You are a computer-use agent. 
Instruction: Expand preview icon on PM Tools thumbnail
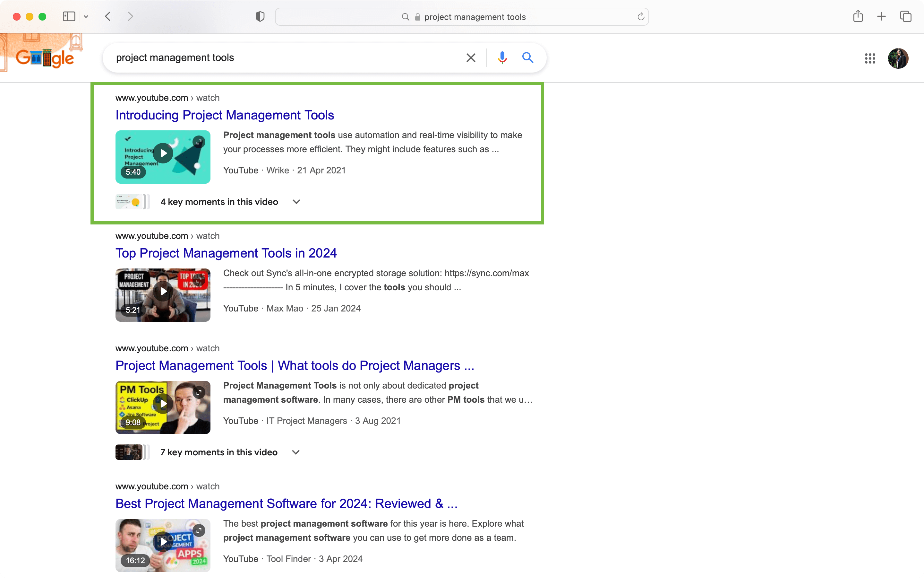pos(199,393)
